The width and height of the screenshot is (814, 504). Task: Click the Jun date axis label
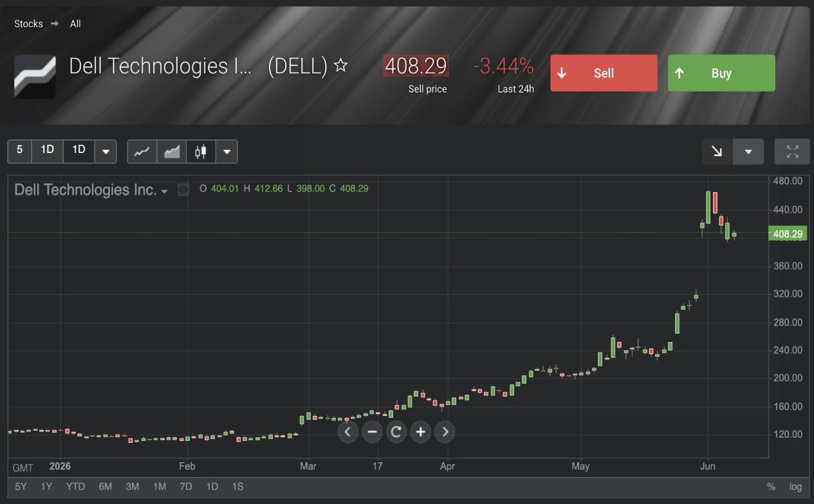707,466
